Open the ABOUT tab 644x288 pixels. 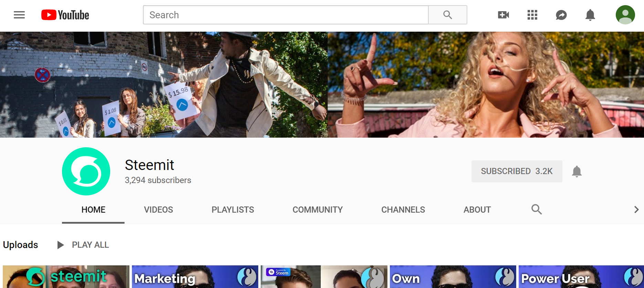477,210
